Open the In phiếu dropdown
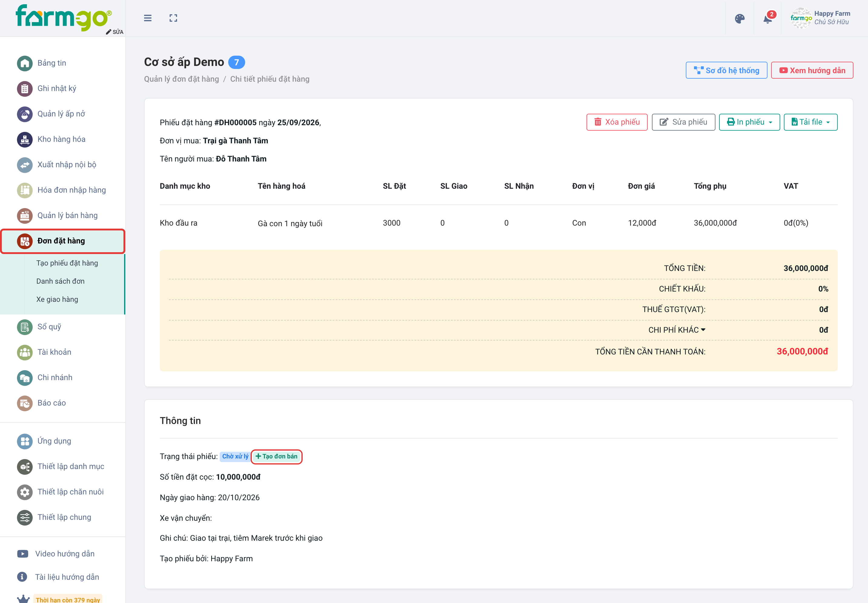 [x=749, y=122]
